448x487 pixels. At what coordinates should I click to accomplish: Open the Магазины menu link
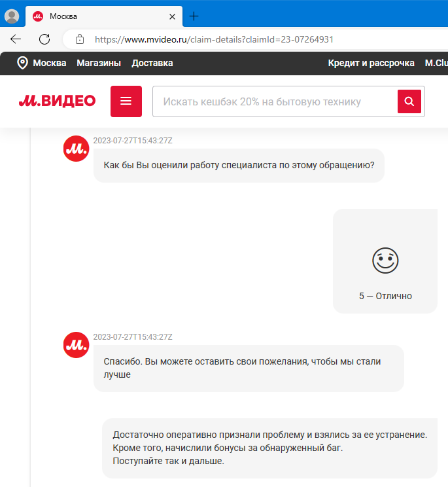(x=99, y=63)
